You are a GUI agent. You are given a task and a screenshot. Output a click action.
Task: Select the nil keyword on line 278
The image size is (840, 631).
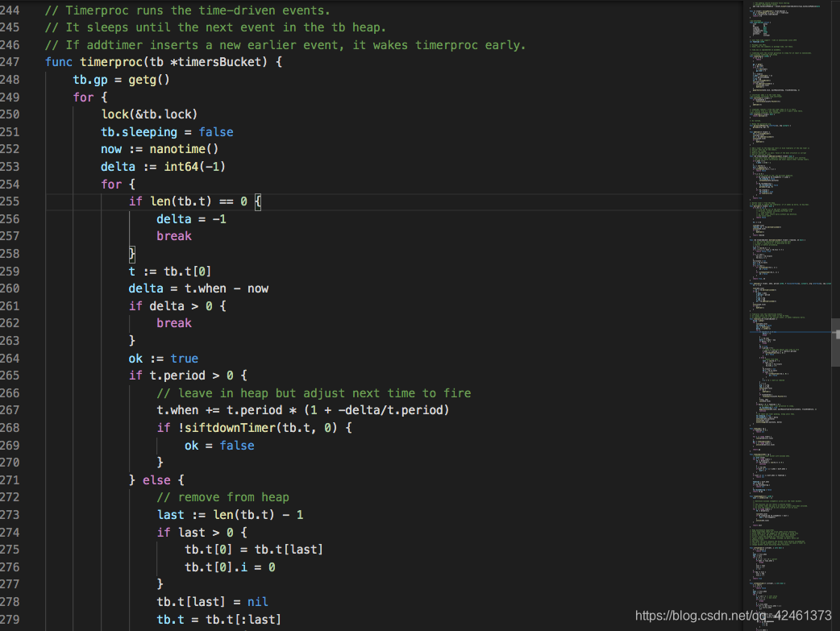pos(256,601)
